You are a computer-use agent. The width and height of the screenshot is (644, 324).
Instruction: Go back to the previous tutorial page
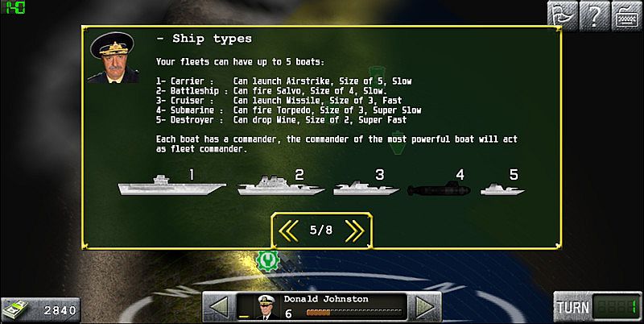tap(288, 231)
